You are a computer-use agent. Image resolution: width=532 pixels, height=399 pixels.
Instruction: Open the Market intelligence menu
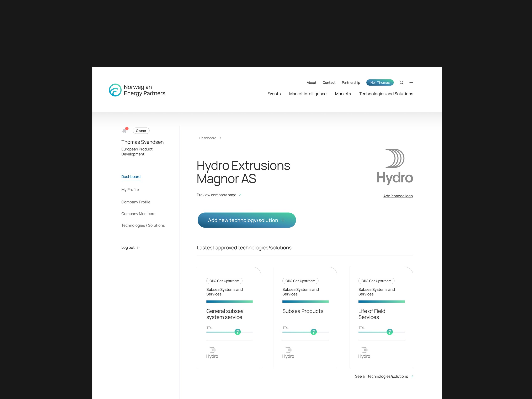pos(308,94)
